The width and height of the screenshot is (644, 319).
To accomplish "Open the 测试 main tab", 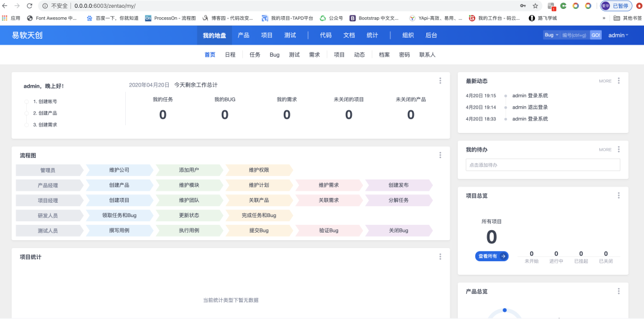I will (290, 35).
